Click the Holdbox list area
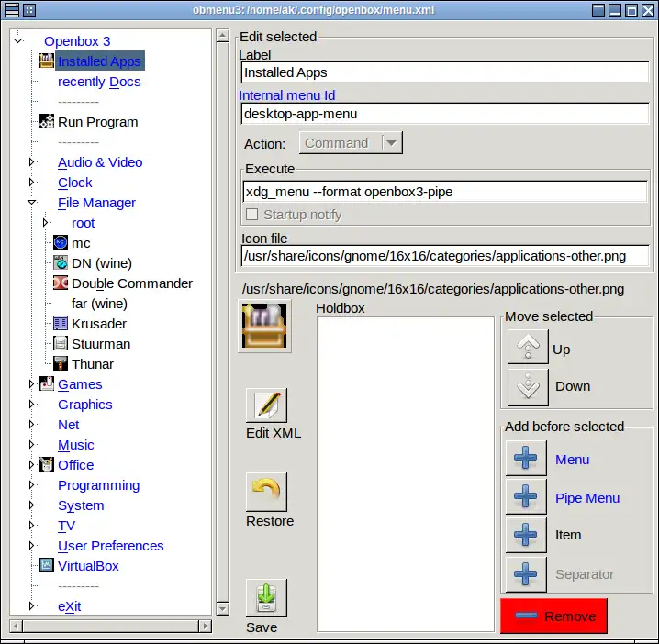This screenshot has width=659, height=644. tap(406, 474)
